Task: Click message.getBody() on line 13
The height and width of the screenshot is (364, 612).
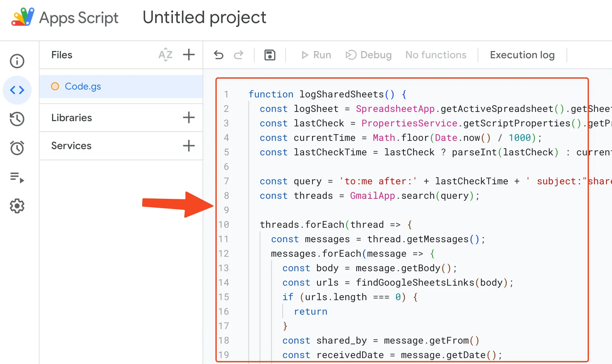Action: coord(404,268)
